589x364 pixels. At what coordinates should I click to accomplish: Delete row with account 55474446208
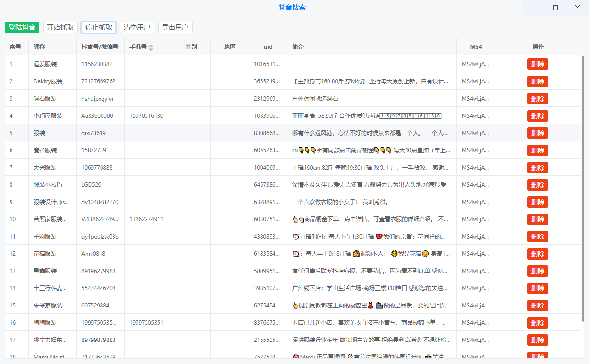point(538,288)
